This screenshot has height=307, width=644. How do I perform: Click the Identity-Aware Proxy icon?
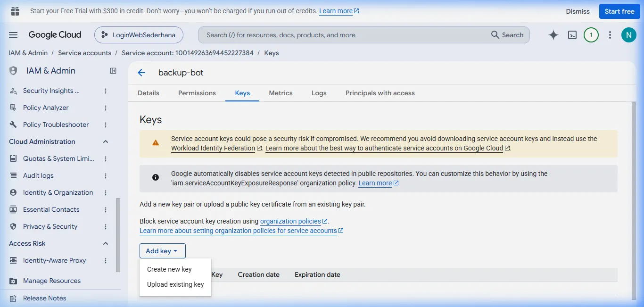pyautogui.click(x=14, y=260)
